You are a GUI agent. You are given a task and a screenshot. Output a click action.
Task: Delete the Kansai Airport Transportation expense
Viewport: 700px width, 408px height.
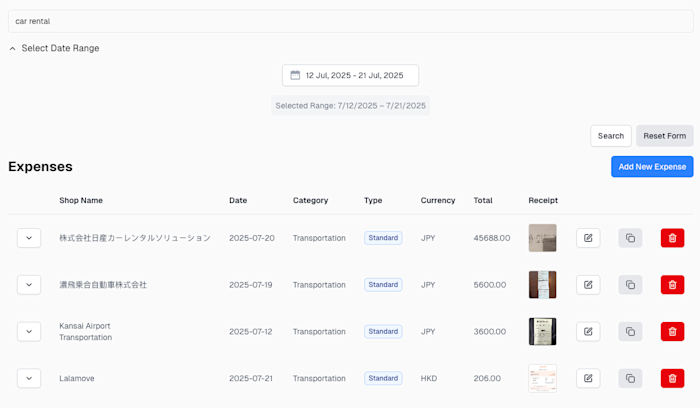coord(672,331)
